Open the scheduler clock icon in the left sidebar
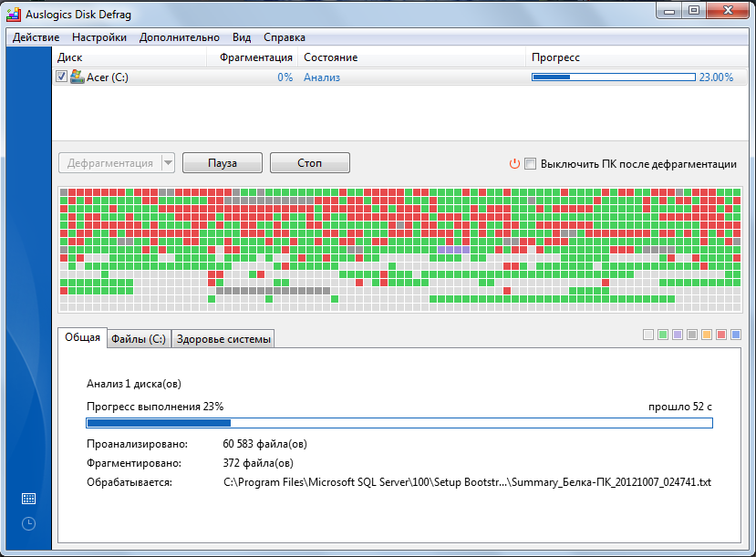The image size is (756, 557). (x=28, y=524)
